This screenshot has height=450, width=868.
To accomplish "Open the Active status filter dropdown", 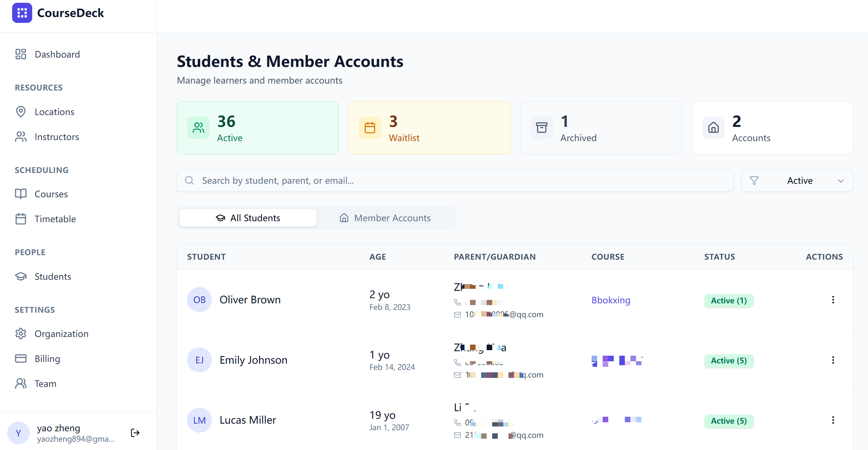I will pyautogui.click(x=797, y=181).
